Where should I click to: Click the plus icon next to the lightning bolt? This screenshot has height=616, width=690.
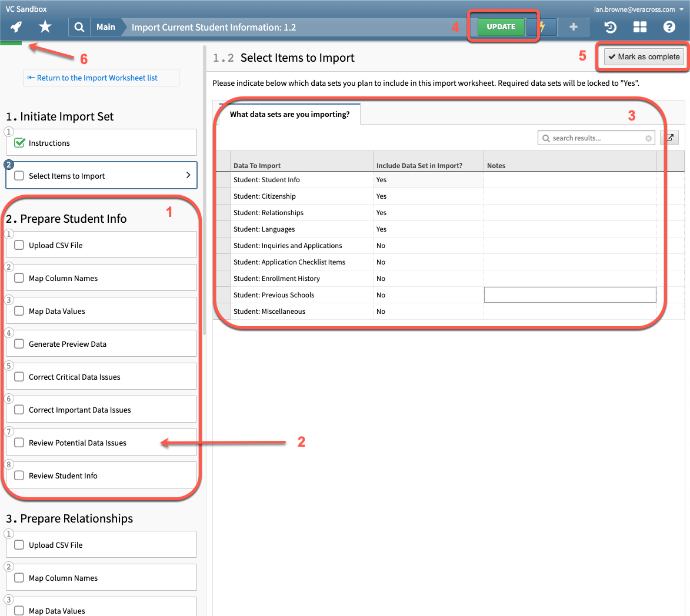(573, 26)
